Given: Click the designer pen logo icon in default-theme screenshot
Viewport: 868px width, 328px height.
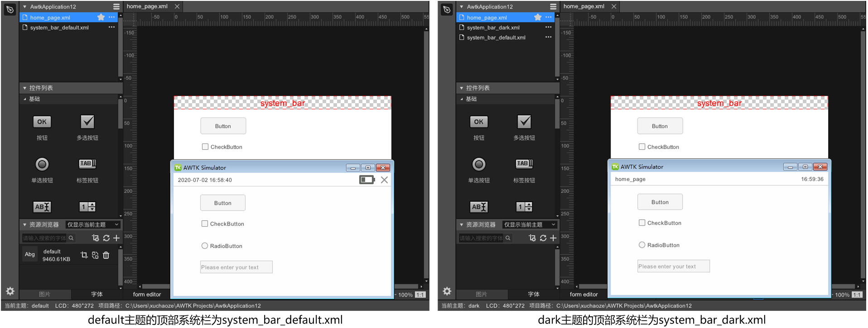Looking at the screenshot, I should pyautogui.click(x=10, y=9).
